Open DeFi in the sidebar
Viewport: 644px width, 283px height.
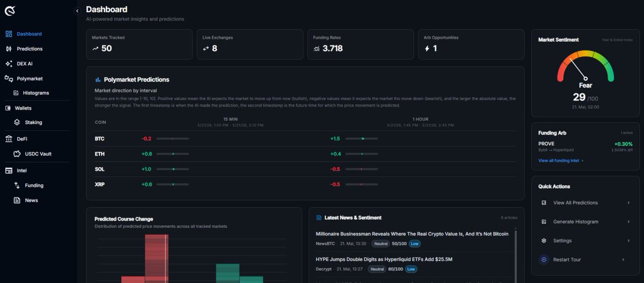[22, 138]
